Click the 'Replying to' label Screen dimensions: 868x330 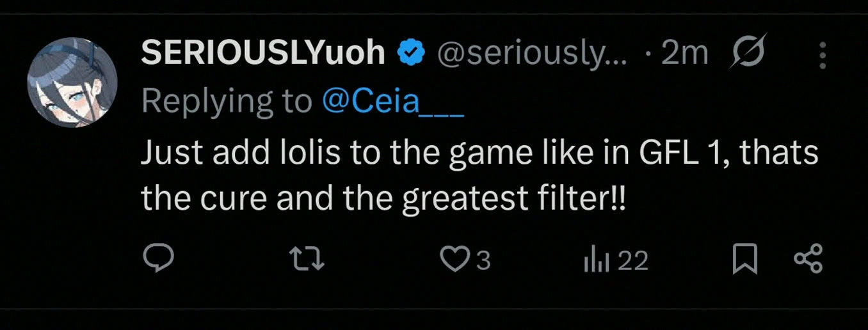click(x=227, y=102)
